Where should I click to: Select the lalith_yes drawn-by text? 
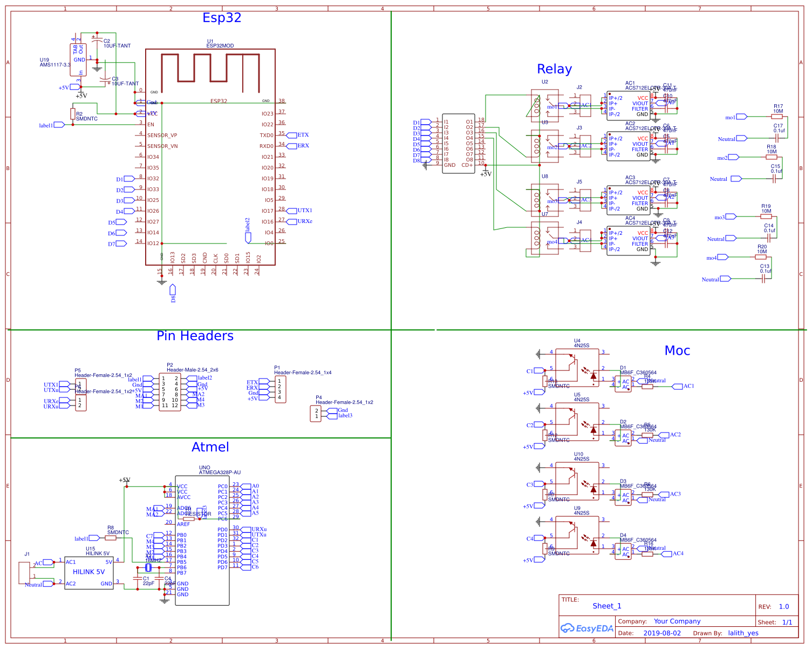click(743, 633)
